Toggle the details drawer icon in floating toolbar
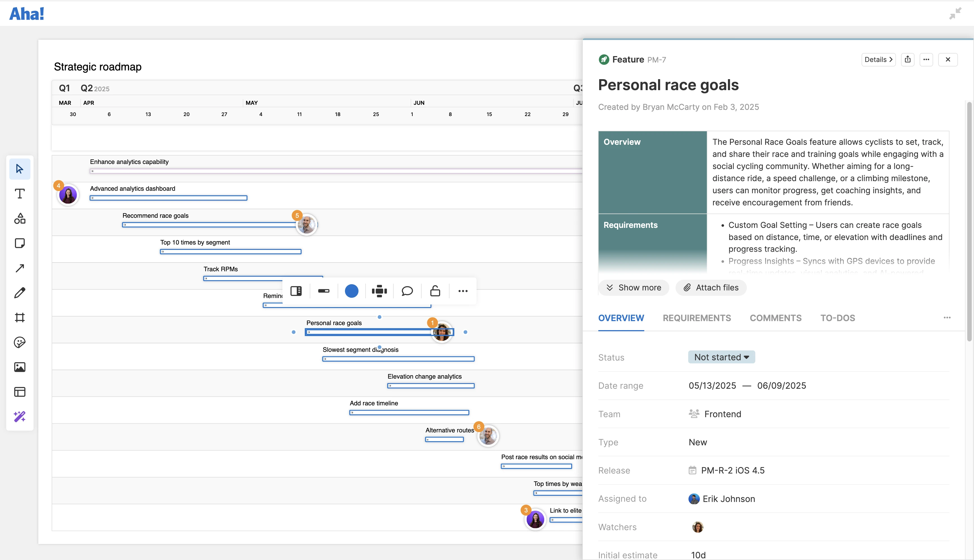 pyautogui.click(x=296, y=291)
